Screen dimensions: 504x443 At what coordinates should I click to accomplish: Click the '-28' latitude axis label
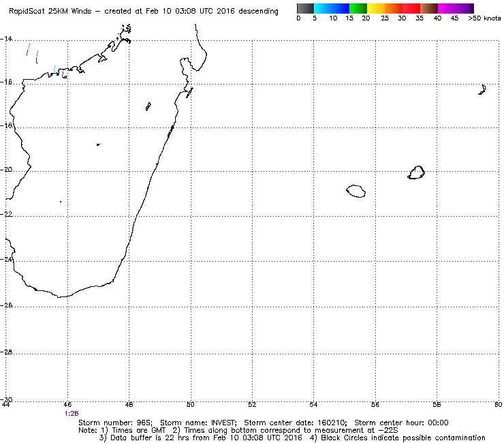coord(6,352)
